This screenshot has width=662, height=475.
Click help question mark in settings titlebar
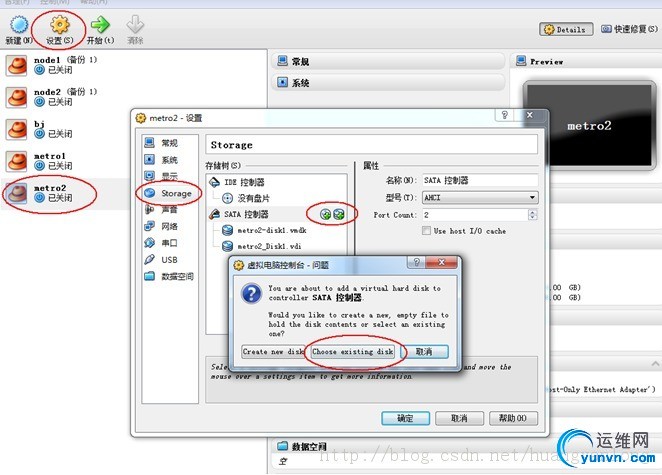[x=505, y=115]
